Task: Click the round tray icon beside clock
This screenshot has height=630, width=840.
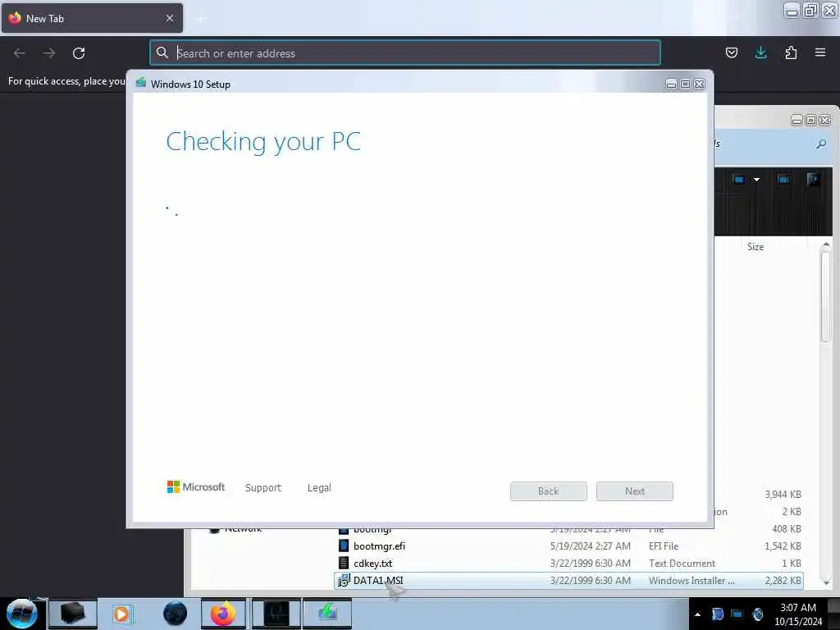Action: pos(757,614)
